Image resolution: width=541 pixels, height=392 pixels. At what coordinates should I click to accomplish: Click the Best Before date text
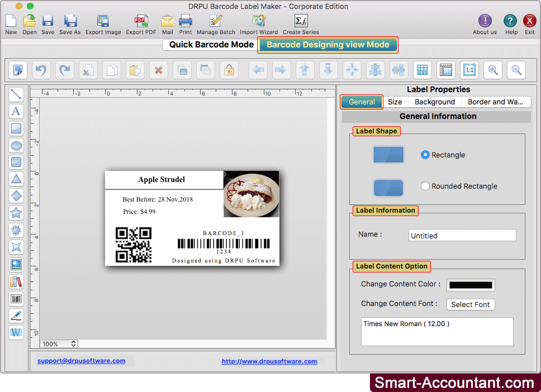click(158, 199)
